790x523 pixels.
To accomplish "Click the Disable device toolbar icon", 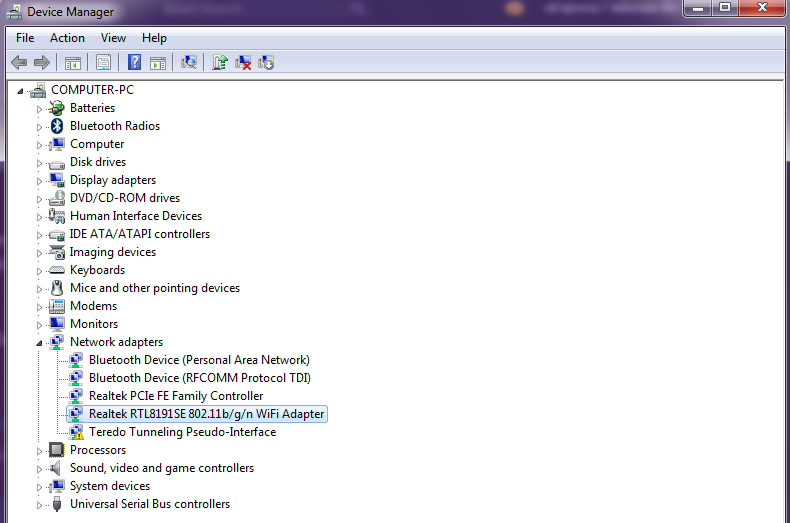I will click(266, 62).
